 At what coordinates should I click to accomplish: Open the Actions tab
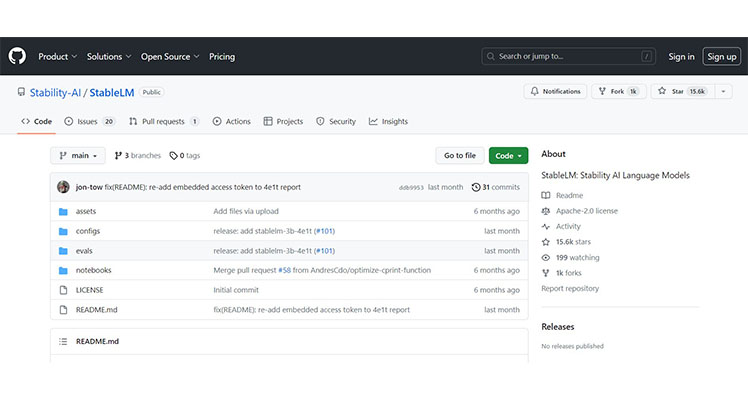click(x=231, y=122)
